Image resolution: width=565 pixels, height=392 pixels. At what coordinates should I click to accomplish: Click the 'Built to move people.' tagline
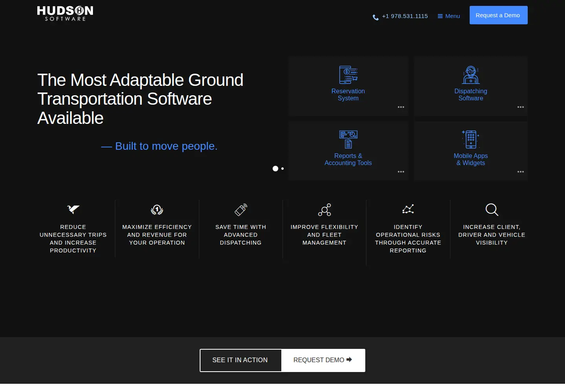[159, 146]
